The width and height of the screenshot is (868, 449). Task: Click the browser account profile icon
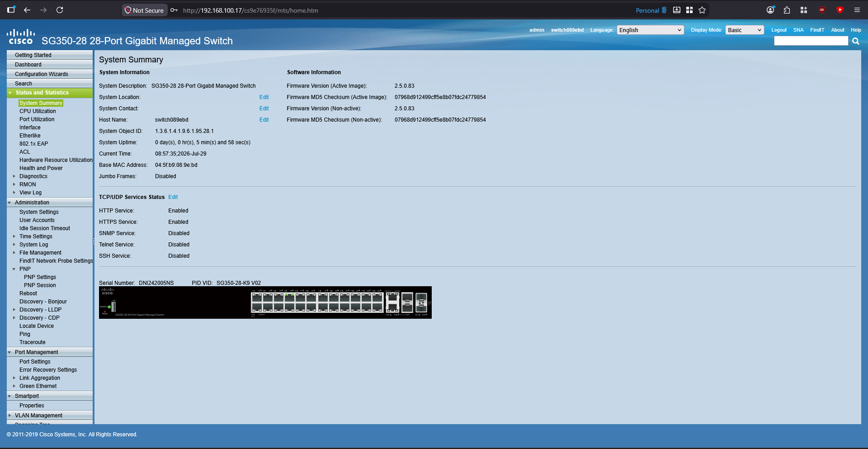770,10
